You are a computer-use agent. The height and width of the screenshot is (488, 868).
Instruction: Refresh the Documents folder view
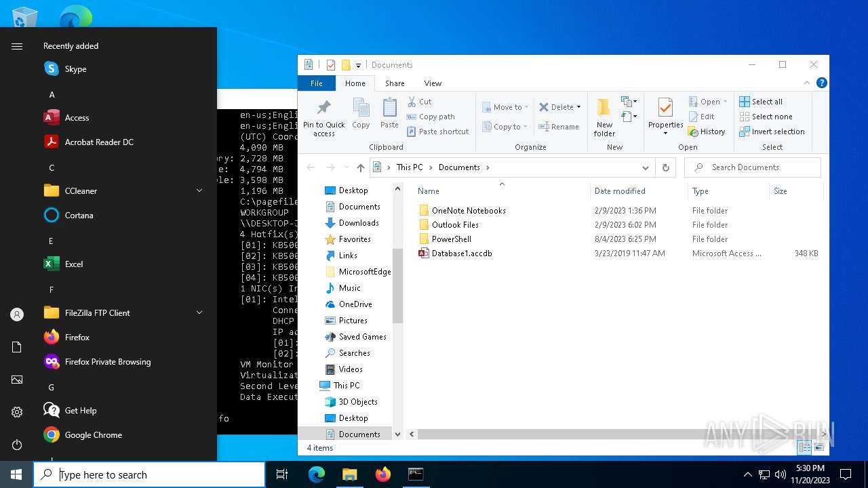coord(666,167)
